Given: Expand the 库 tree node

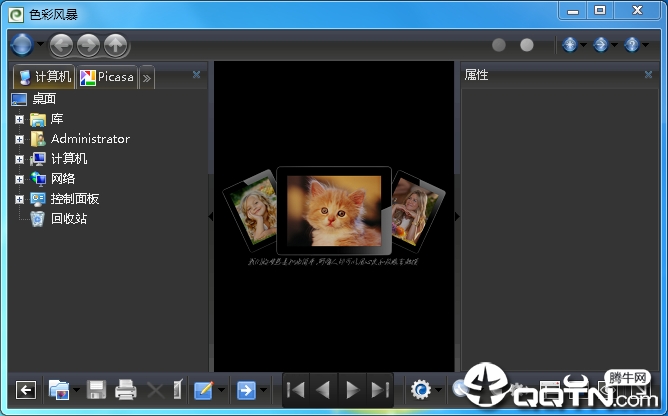Looking at the screenshot, I should point(19,119).
